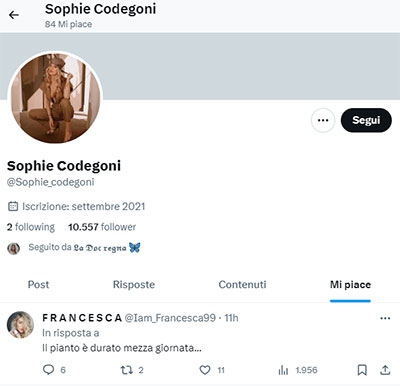Open the Seguito da La Doc regna link

pos(84,248)
